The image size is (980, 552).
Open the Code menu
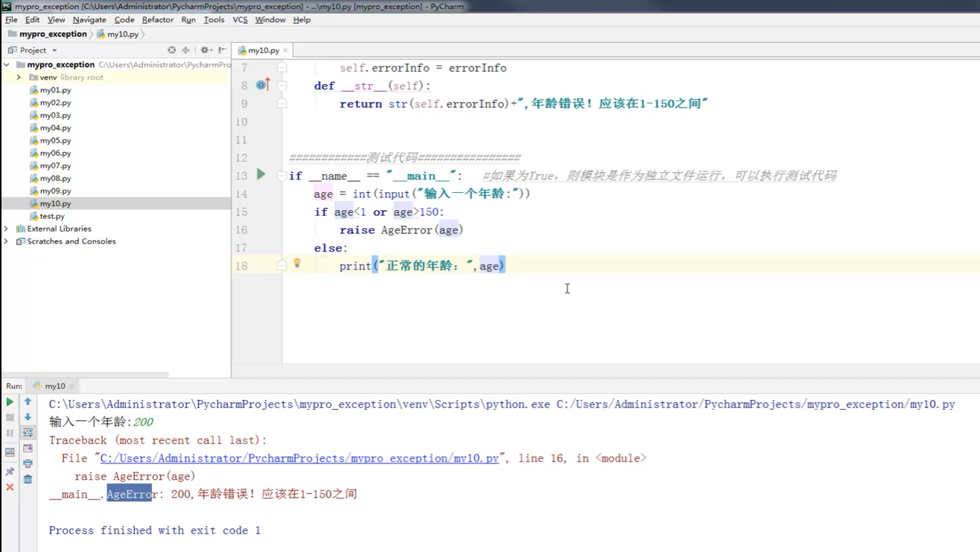coord(124,19)
